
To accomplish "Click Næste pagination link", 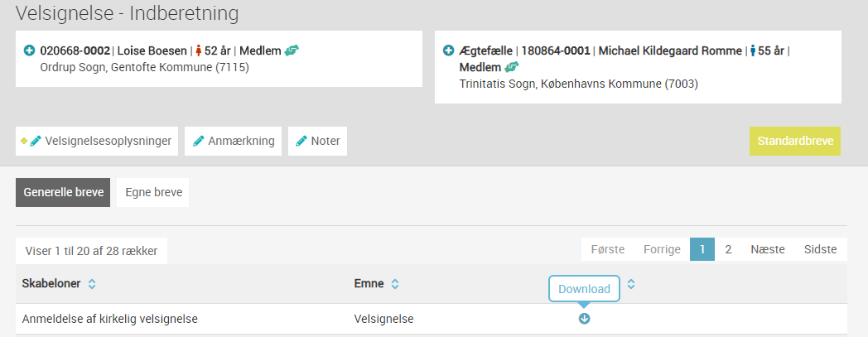I will (768, 249).
